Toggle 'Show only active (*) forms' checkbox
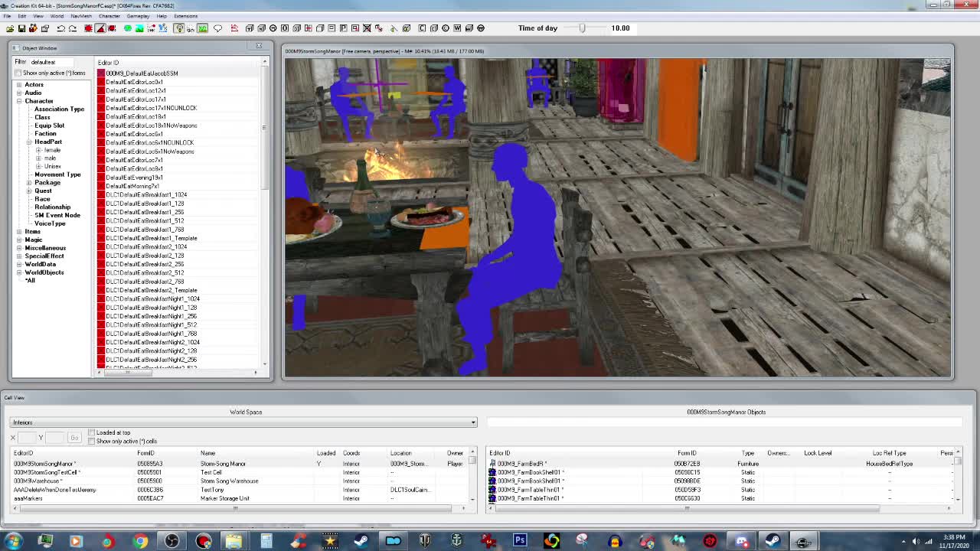 (x=18, y=73)
